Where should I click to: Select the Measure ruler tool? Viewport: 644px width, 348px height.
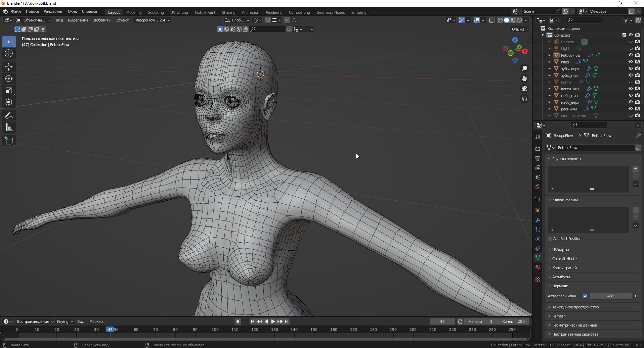[x=9, y=128]
